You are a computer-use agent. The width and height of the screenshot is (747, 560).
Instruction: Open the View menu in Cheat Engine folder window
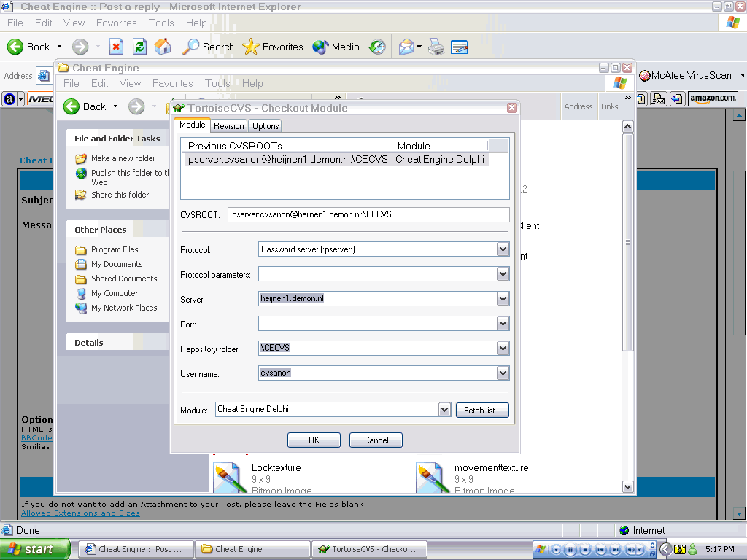130,83
